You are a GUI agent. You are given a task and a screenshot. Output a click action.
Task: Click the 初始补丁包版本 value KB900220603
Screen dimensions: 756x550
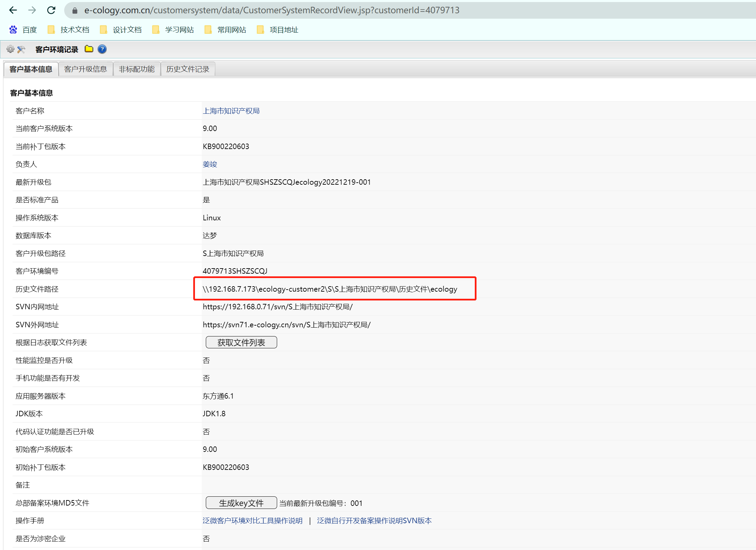[x=226, y=467]
